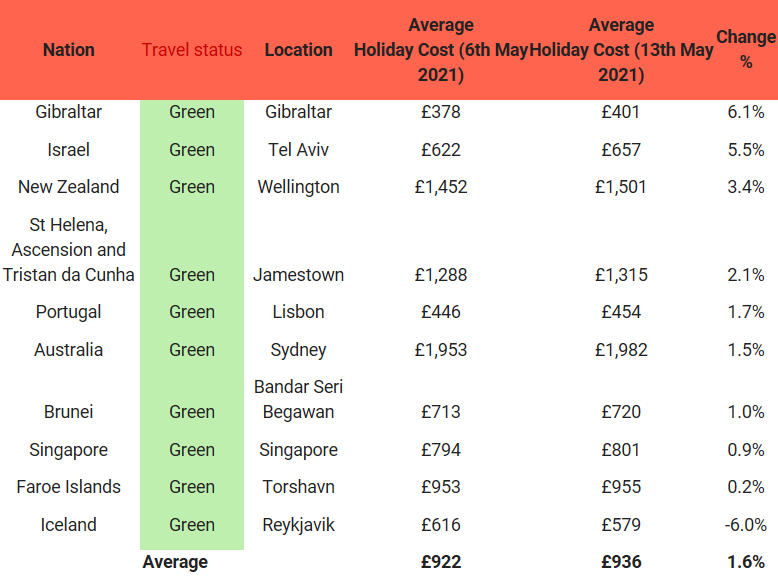Select the £936 average cost cell
The width and height of the screenshot is (778, 576).
[621, 562]
